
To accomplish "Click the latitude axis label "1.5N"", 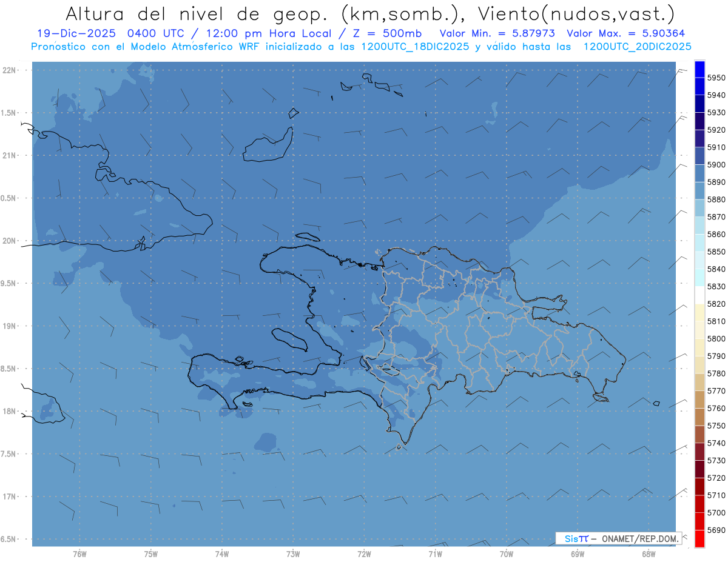I will coord(9,113).
